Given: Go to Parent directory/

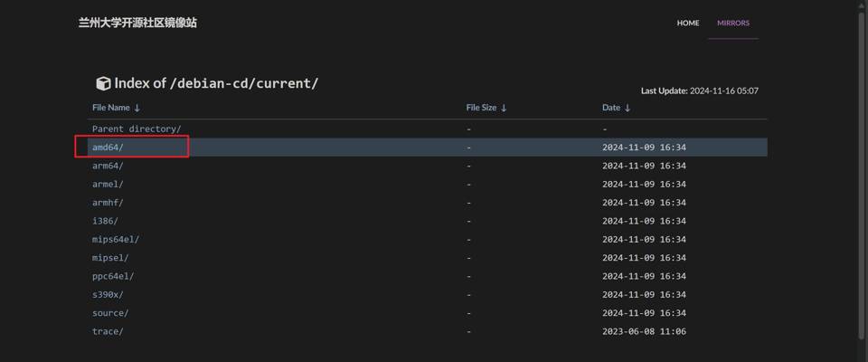Looking at the screenshot, I should tap(137, 129).
